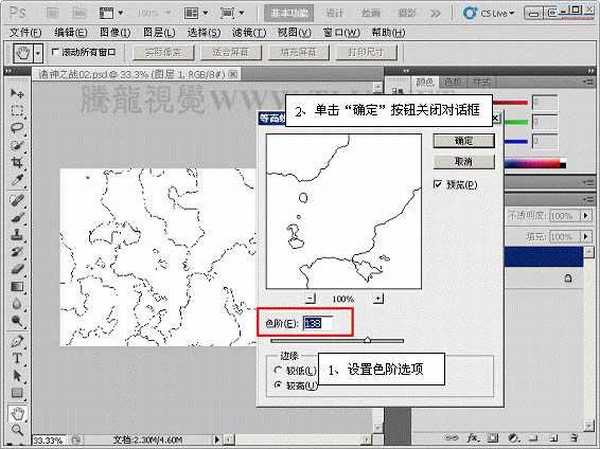Enable the 滚动所有窗口 checkbox
Image resolution: width=600 pixels, height=449 pixels.
[55, 52]
